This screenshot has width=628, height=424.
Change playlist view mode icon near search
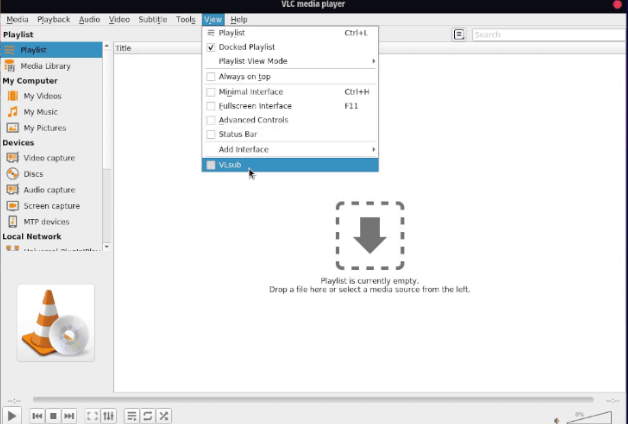pyautogui.click(x=459, y=34)
